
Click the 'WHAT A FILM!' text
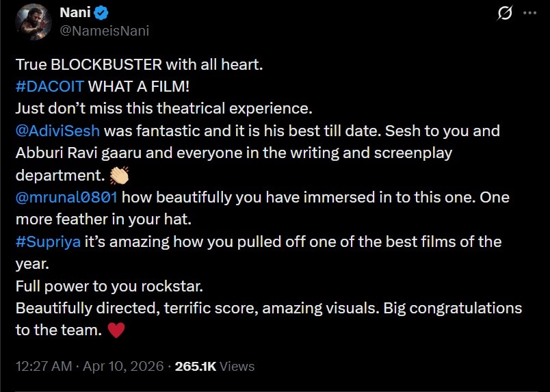[x=129, y=87]
